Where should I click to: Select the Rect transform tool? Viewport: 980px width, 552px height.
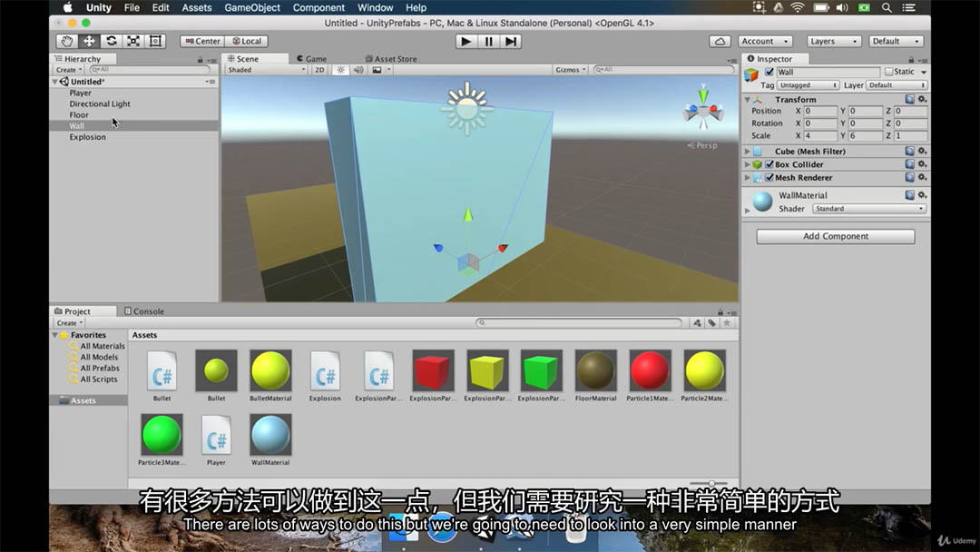click(155, 41)
